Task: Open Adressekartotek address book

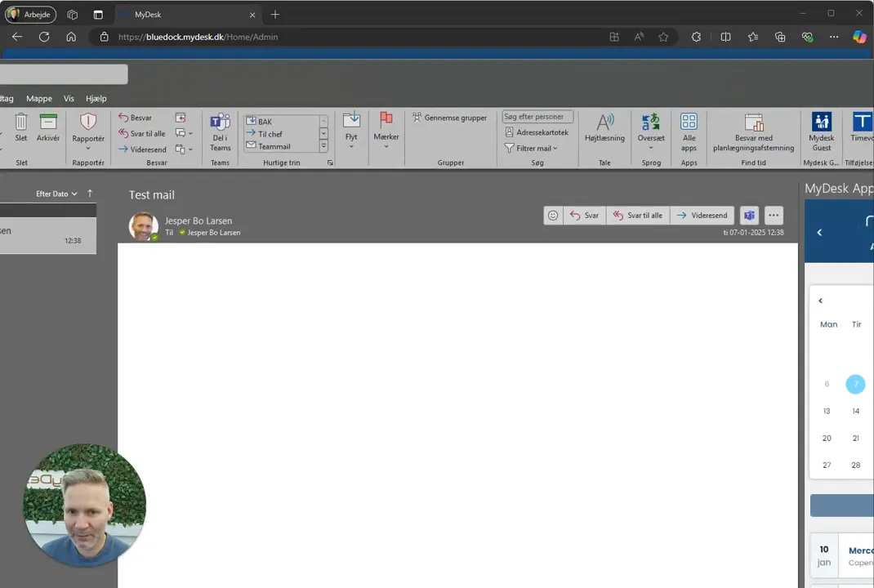Action: 537,132
